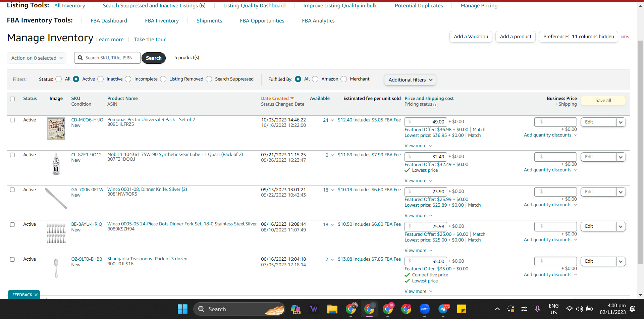Open the sync status tray icon
The height and width of the screenshot is (319, 644).
pyautogui.click(x=511, y=309)
